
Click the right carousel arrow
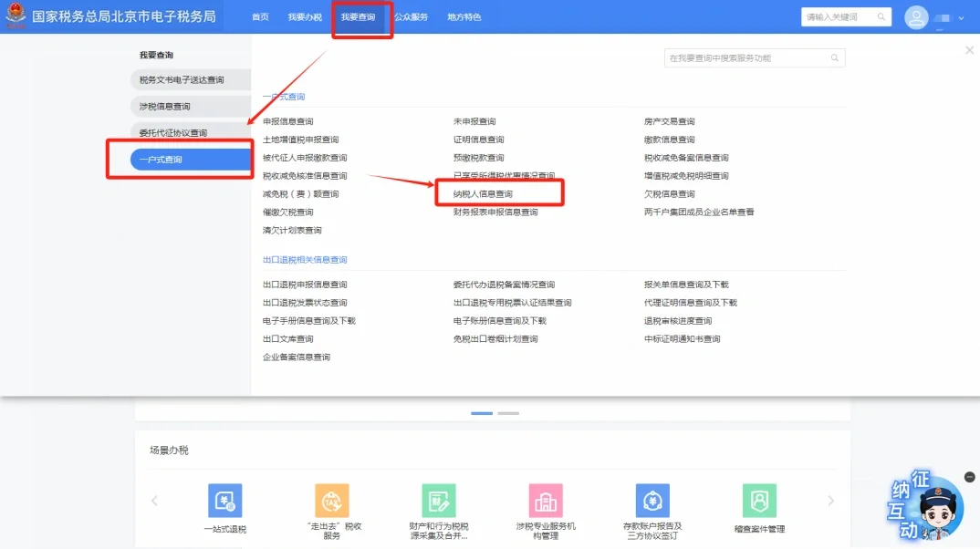pos(830,501)
